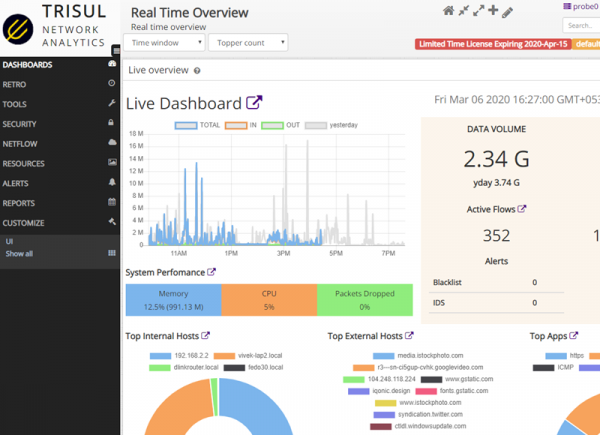Toggle TOTAL series in chart legend
The image size is (600, 435).
coord(198,126)
